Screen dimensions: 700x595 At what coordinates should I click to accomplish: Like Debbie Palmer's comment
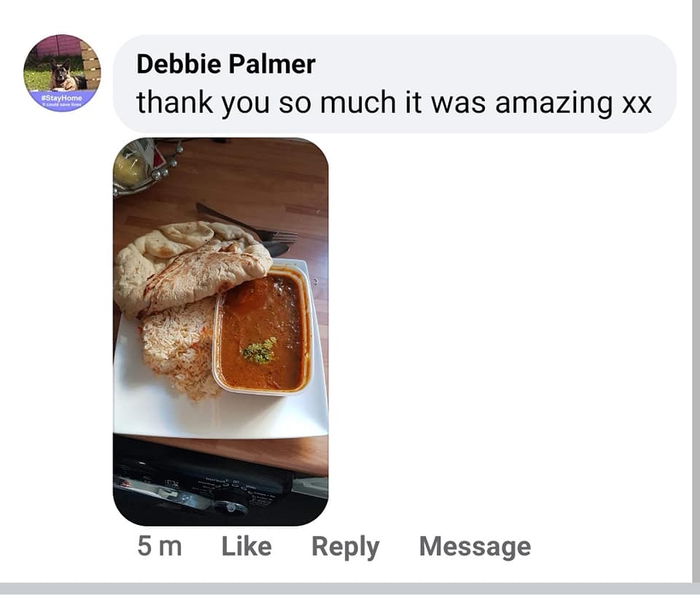click(x=246, y=546)
